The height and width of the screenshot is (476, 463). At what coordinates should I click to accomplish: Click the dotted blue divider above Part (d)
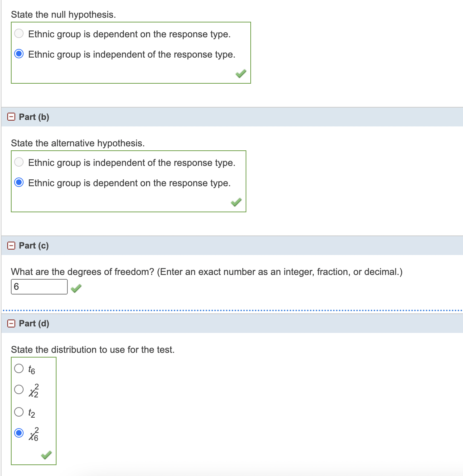pyautogui.click(x=231, y=310)
